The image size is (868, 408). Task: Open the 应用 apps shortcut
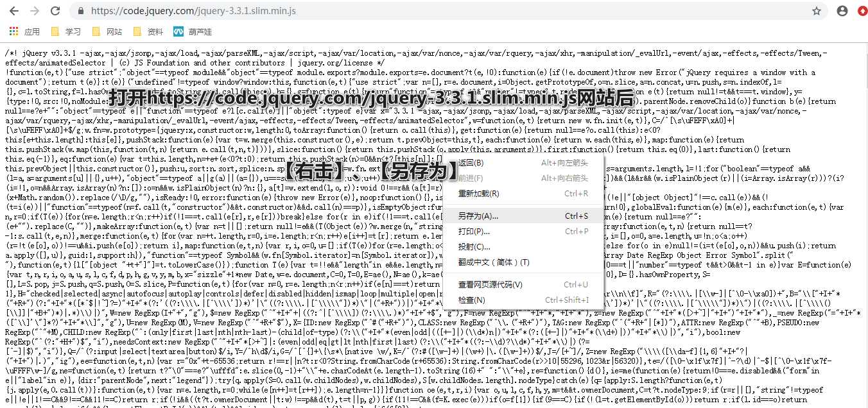[x=24, y=31]
